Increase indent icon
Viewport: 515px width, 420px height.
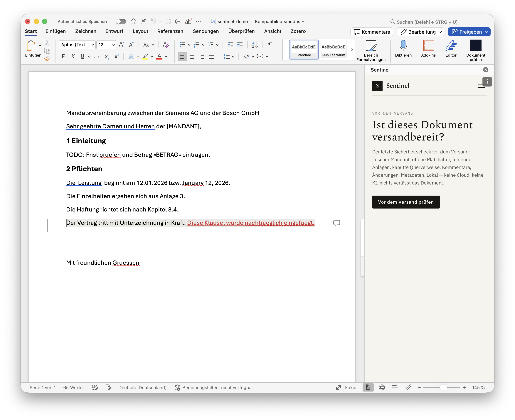pyautogui.click(x=240, y=45)
